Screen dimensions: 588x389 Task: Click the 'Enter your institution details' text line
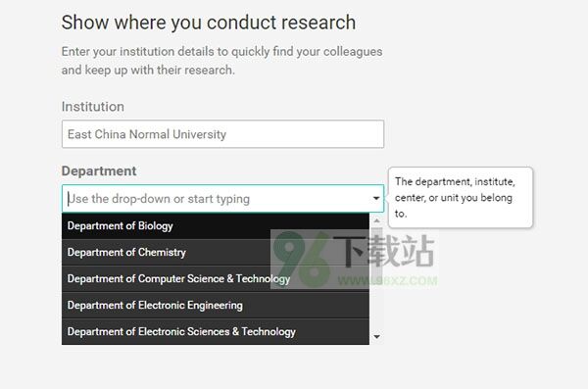pos(222,51)
